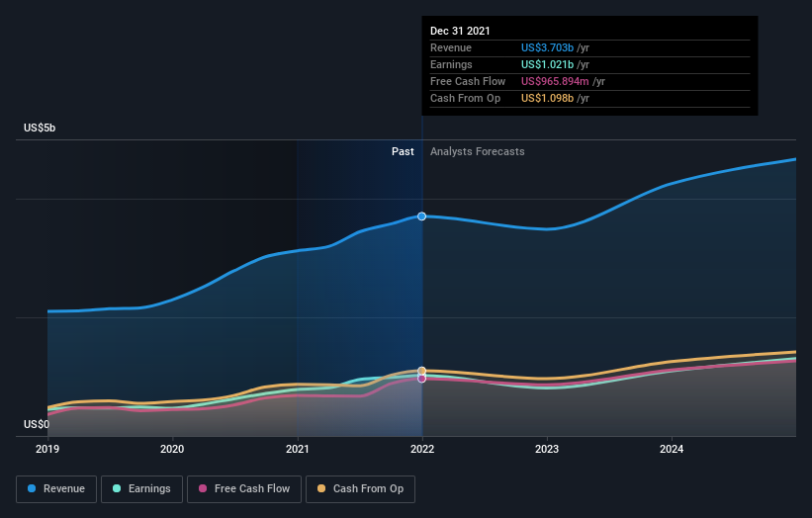This screenshot has height=518, width=812.
Task: Click the 2020 x-axis label
Action: click(x=172, y=449)
